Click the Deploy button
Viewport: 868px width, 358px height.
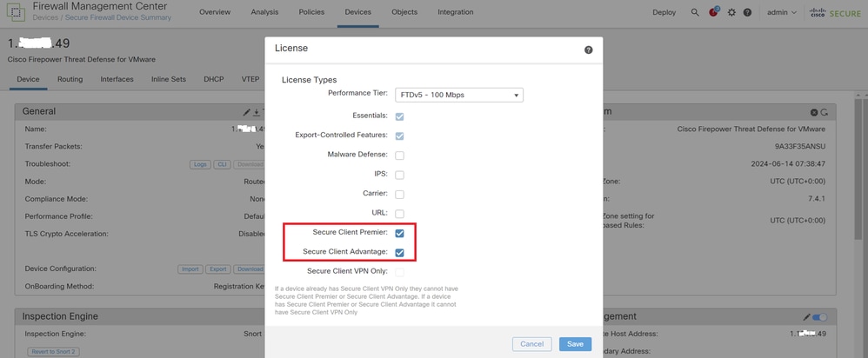pyautogui.click(x=664, y=12)
